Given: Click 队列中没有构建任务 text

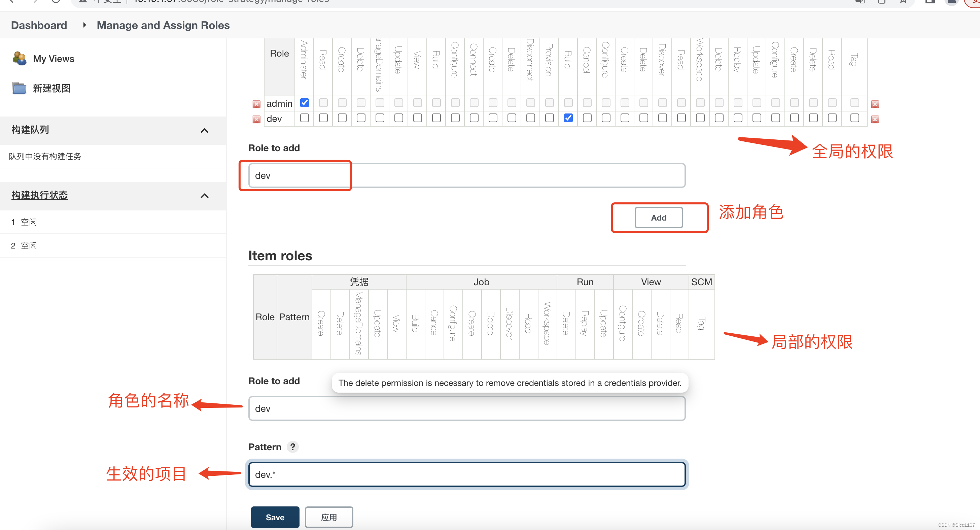Looking at the screenshot, I should click(45, 156).
